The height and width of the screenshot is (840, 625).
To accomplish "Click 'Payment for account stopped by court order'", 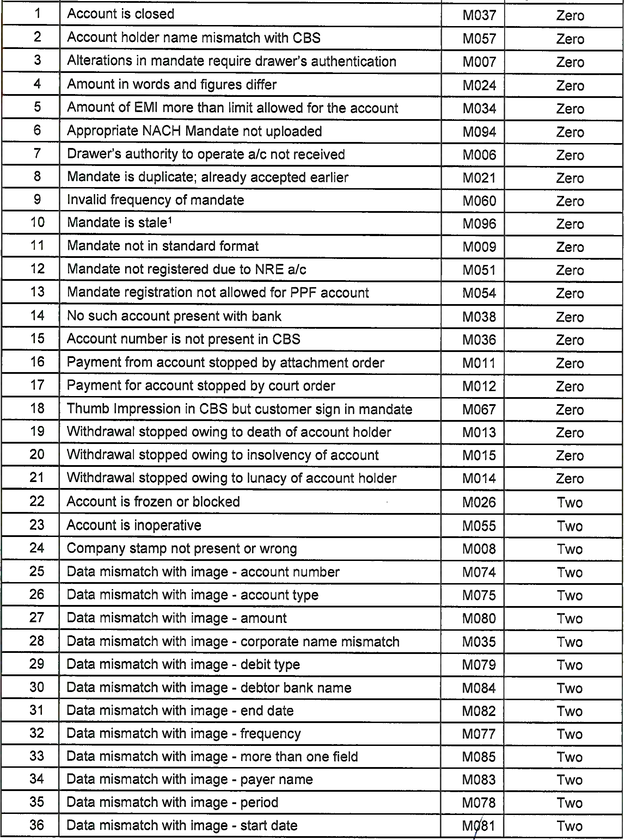I will (x=201, y=386).
